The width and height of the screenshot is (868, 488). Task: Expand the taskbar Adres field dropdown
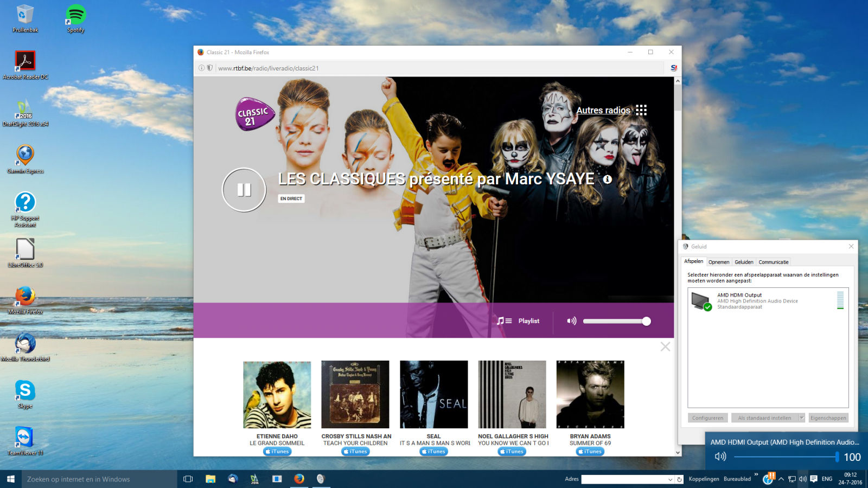(x=671, y=479)
